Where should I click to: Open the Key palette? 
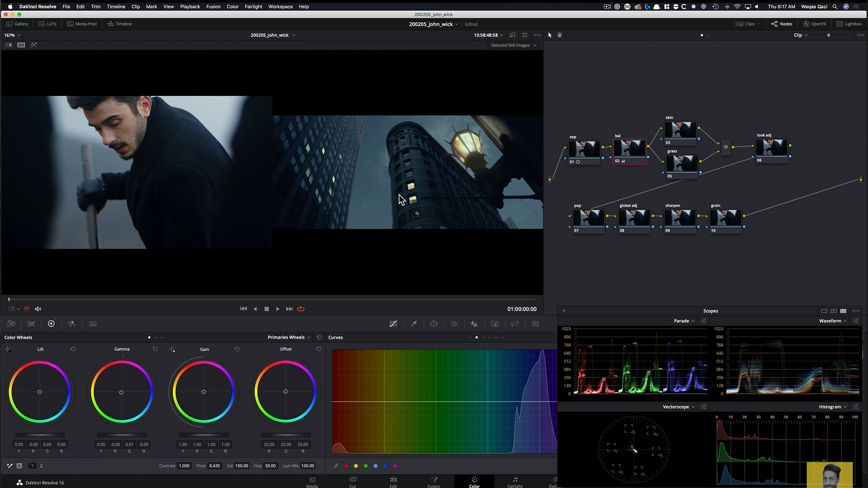click(495, 324)
